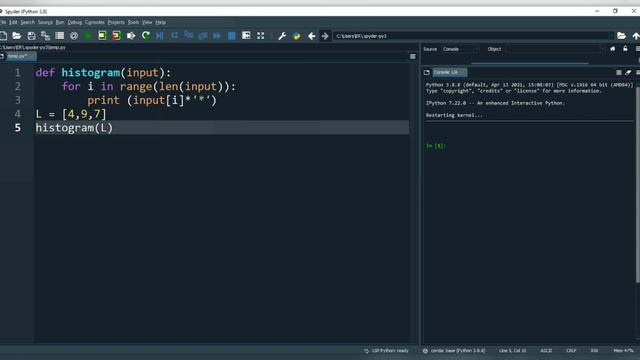640x360 pixels.
Task: Continue execution until next breakpoint
Action: (x=217, y=36)
